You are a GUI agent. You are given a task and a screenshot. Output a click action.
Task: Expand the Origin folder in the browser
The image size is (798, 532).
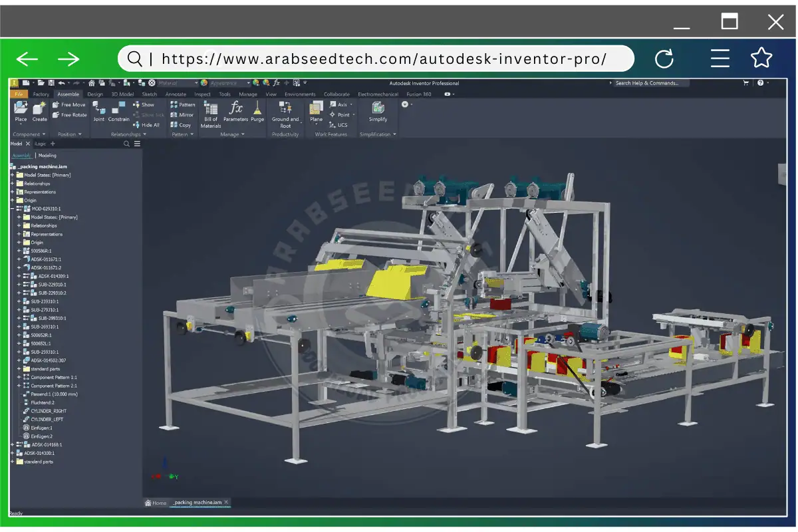(x=11, y=199)
